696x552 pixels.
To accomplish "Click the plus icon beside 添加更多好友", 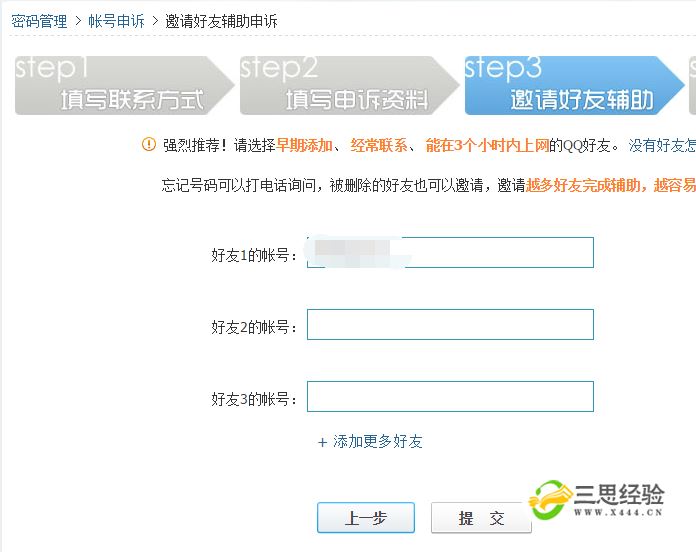I will 323,442.
